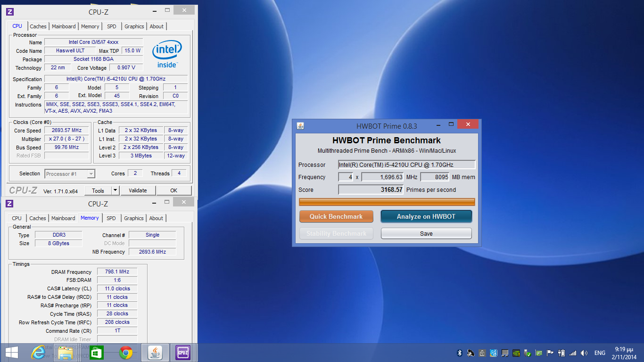
Task: Open About tab in bottom CPU-Z
Action: [x=156, y=218]
